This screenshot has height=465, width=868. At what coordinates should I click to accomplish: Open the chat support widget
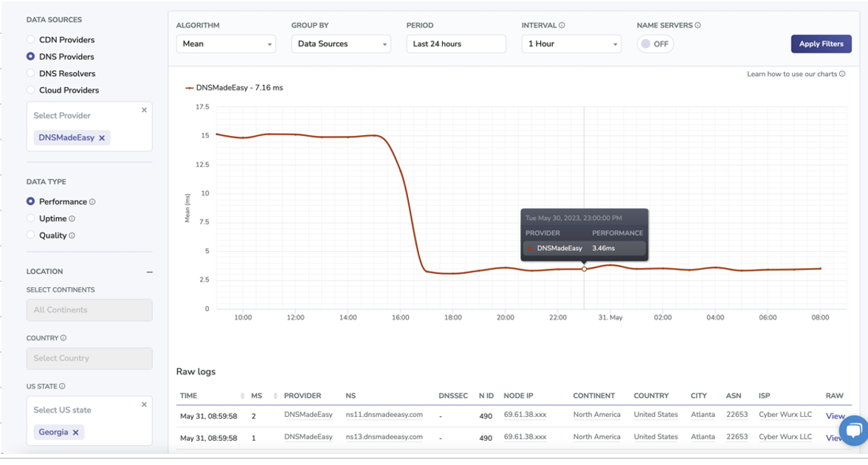coord(852,431)
